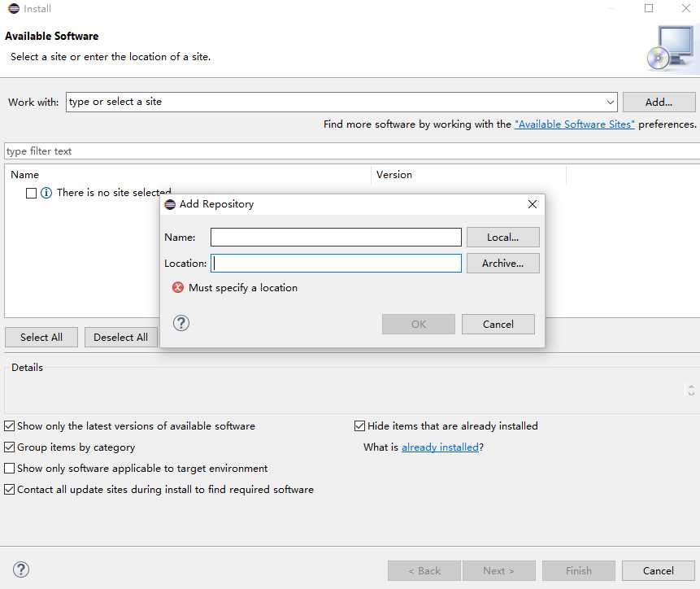Click the info icon beside There is no site selected

pyautogui.click(x=46, y=193)
